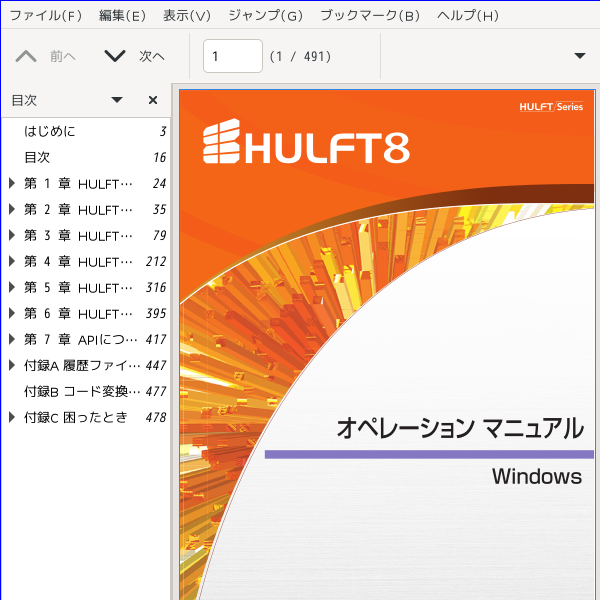The width and height of the screenshot is (600, 600).
Task: Expand the 第 6 章 HULFT outline node
Action: [x=12, y=313]
